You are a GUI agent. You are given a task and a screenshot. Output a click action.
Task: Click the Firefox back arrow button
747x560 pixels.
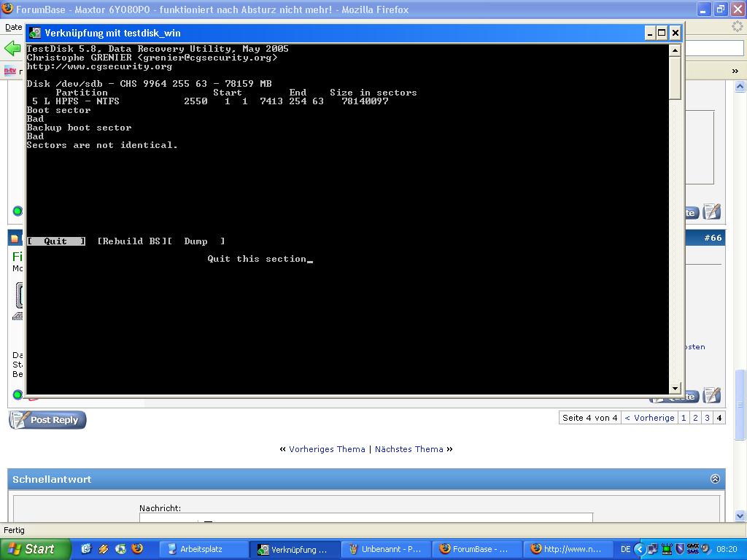tap(12, 48)
